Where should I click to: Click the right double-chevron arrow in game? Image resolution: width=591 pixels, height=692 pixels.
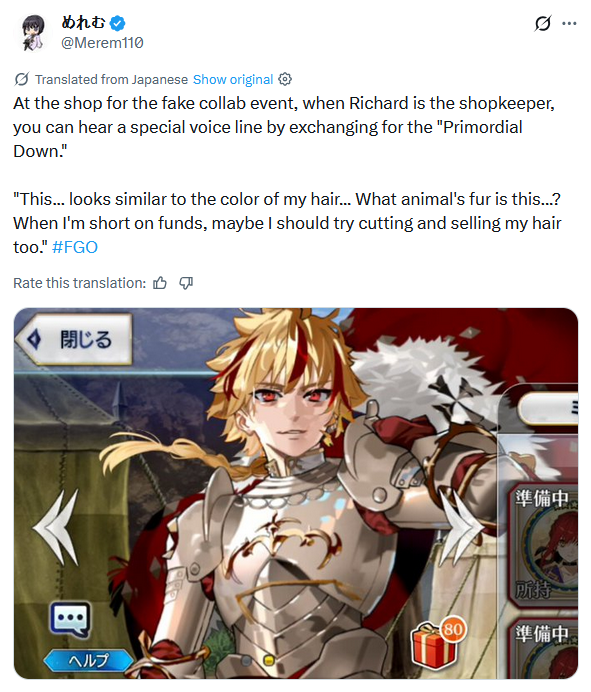tap(461, 525)
